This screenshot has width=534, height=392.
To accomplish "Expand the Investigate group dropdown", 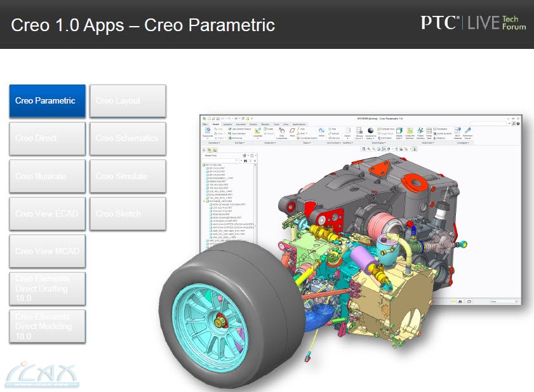I will [463, 143].
